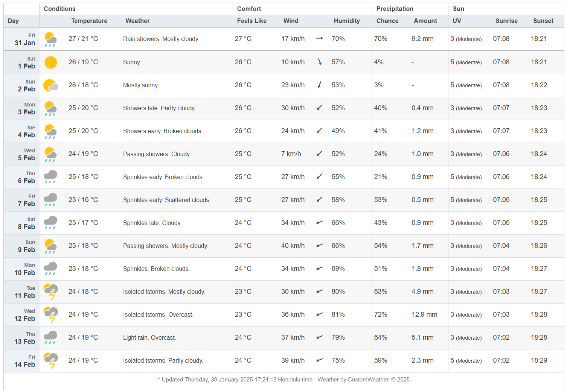Click the Humidity column header
This screenshot has height=392, width=567.
pos(346,21)
